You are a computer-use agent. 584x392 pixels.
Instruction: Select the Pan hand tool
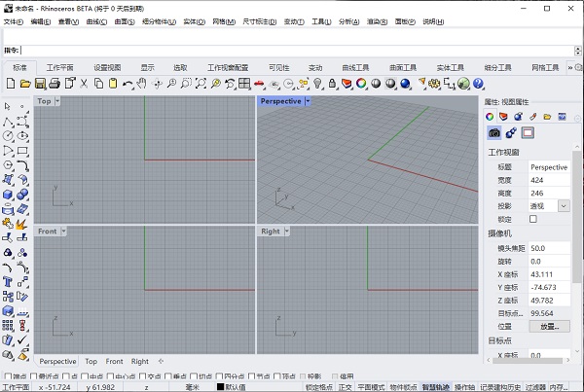(x=142, y=84)
